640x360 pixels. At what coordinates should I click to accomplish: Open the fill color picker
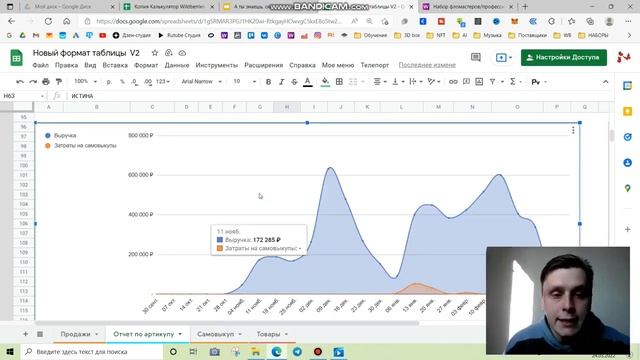click(x=325, y=82)
